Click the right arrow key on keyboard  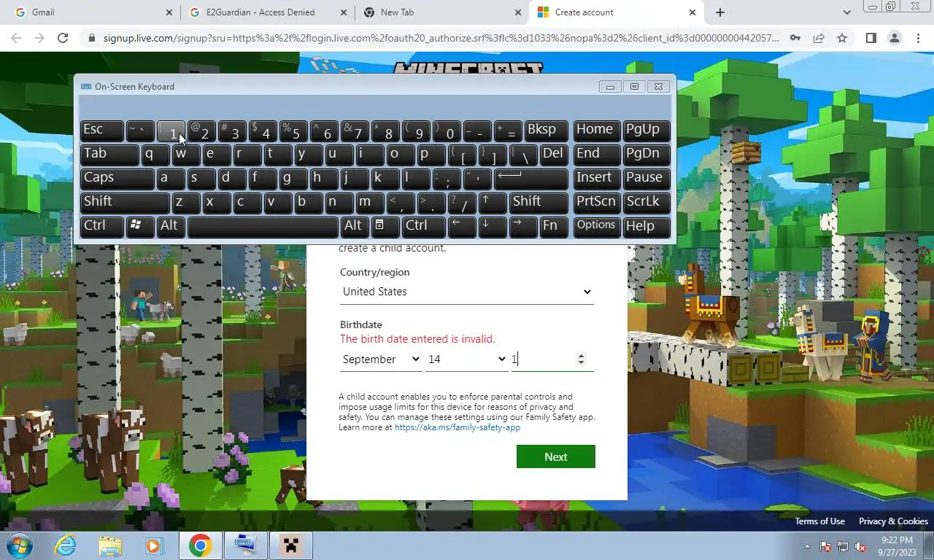(x=523, y=227)
